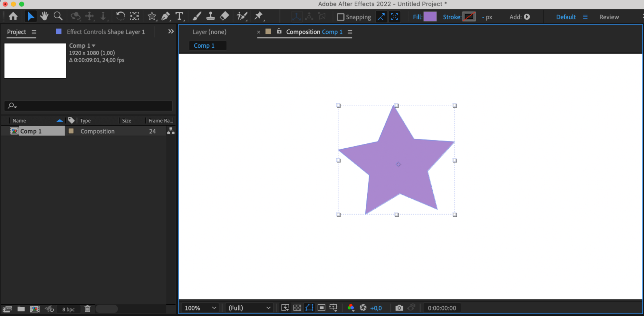The width and height of the screenshot is (644, 316).
Task: Go to the Home screen icon
Action: click(13, 16)
